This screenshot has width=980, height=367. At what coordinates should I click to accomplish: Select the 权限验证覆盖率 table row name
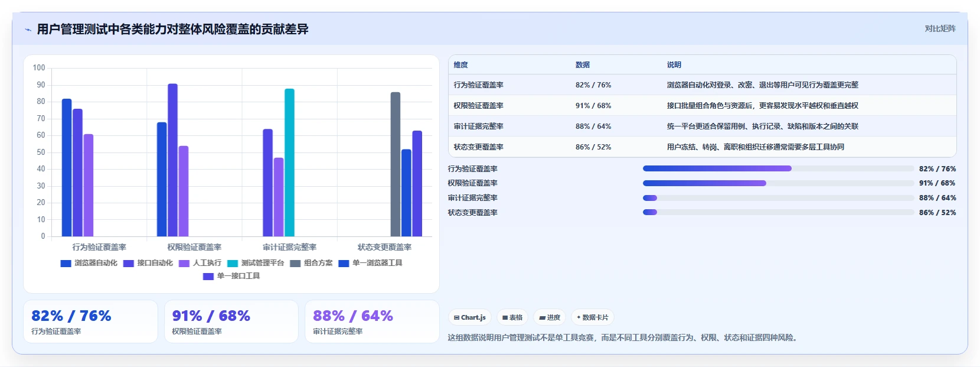coord(479,106)
